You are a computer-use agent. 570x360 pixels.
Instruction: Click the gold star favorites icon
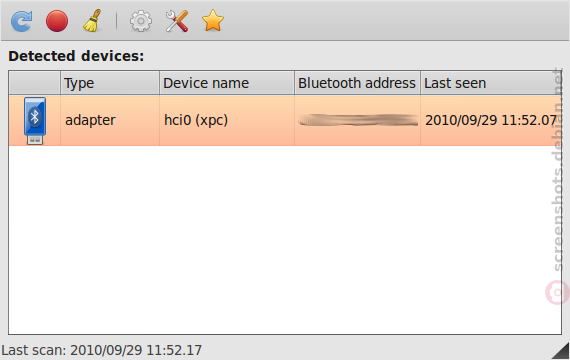213,21
